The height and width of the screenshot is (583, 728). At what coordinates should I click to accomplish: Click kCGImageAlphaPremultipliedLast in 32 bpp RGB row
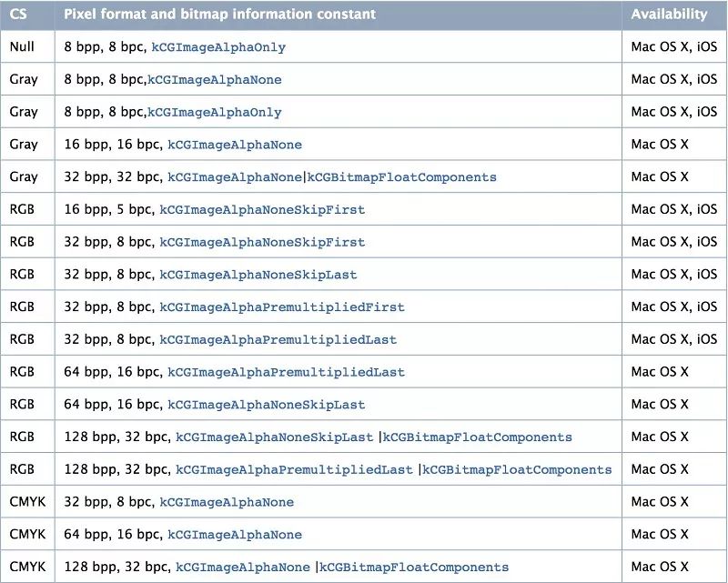[278, 340]
